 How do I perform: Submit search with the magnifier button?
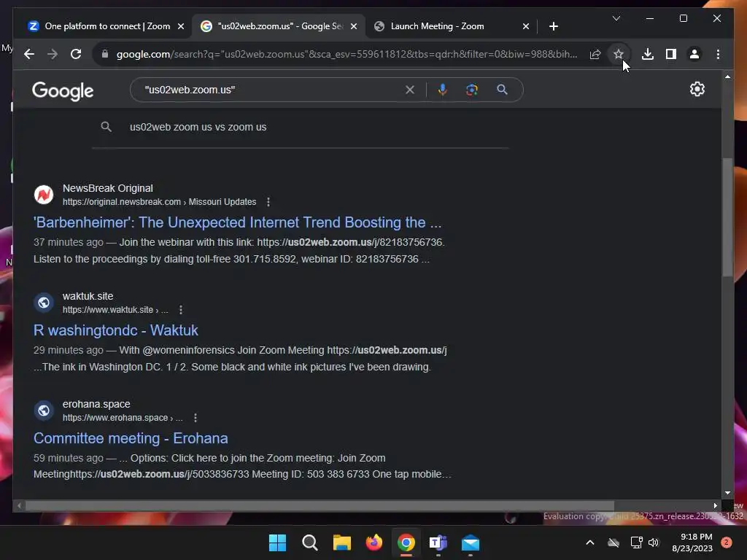click(x=502, y=90)
